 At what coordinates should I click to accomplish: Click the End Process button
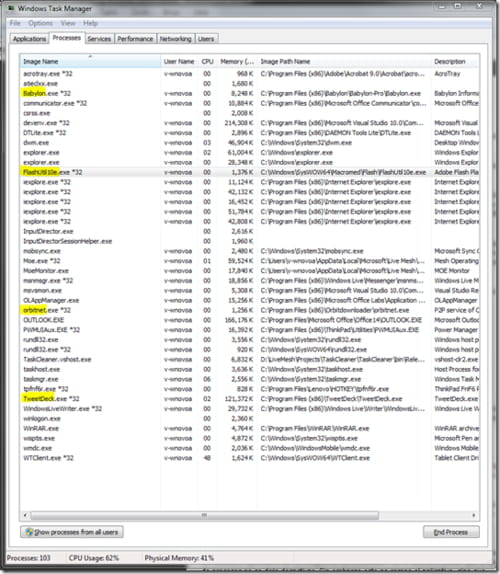(x=451, y=532)
